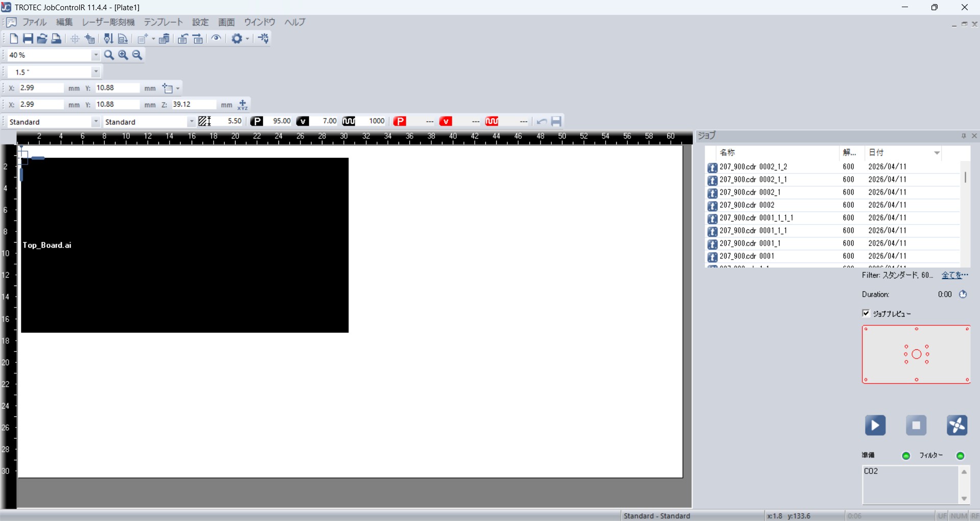Create a new plate with the blank page icon

[14, 39]
